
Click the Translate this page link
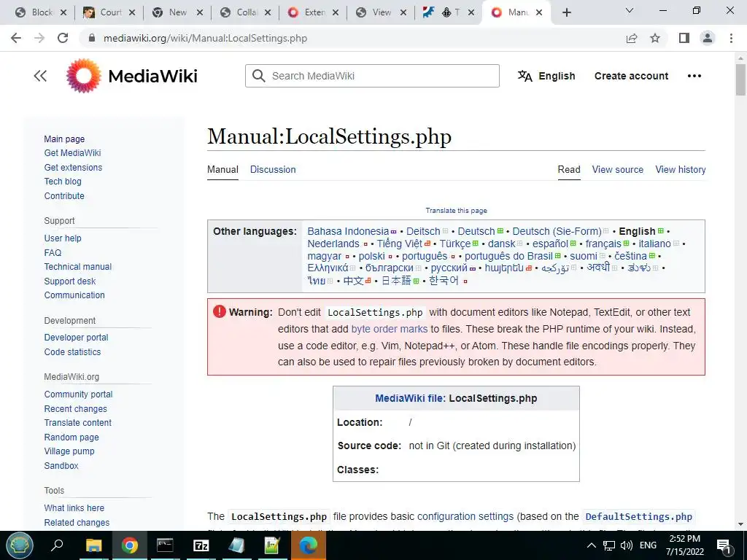pos(456,211)
